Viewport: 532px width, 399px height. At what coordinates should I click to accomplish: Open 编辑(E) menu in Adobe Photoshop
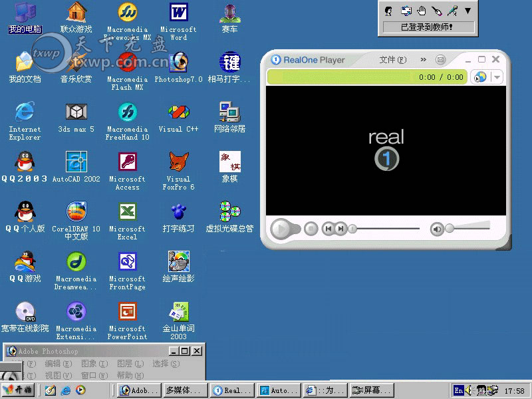click(59, 364)
